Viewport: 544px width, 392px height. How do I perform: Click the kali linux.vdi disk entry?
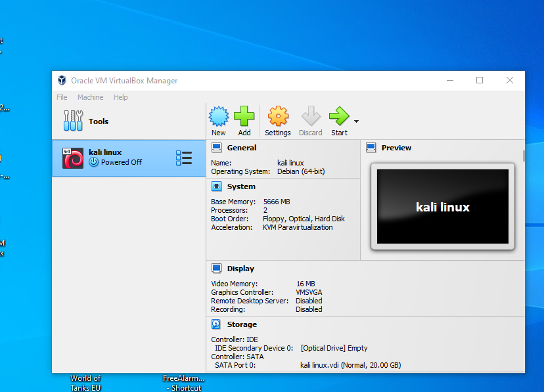click(x=351, y=365)
